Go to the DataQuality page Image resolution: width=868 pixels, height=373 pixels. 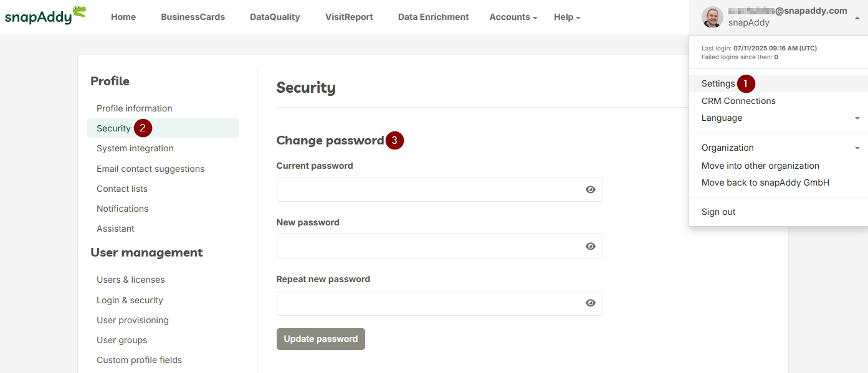click(x=275, y=17)
